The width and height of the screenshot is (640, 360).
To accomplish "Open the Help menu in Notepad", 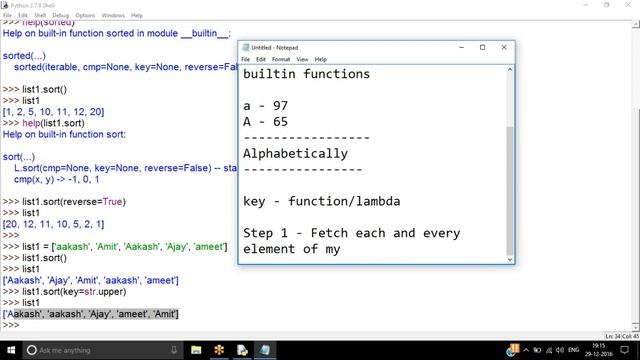I will [x=320, y=59].
